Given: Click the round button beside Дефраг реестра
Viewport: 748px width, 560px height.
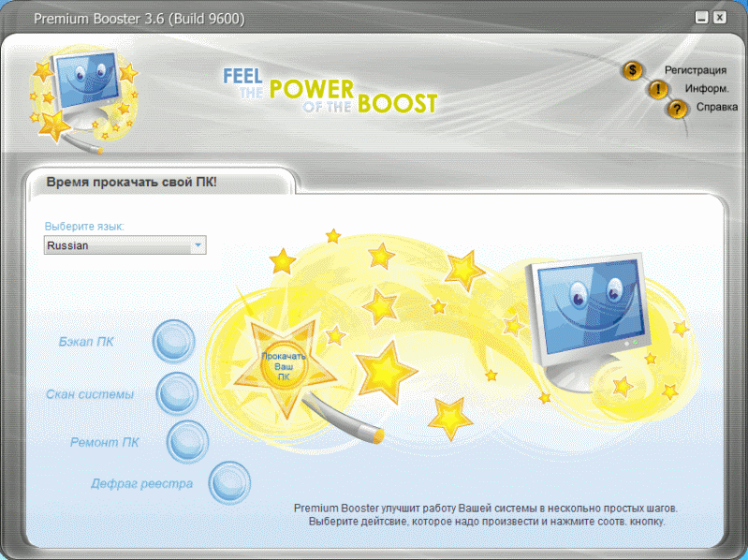Looking at the screenshot, I should coord(229,482).
